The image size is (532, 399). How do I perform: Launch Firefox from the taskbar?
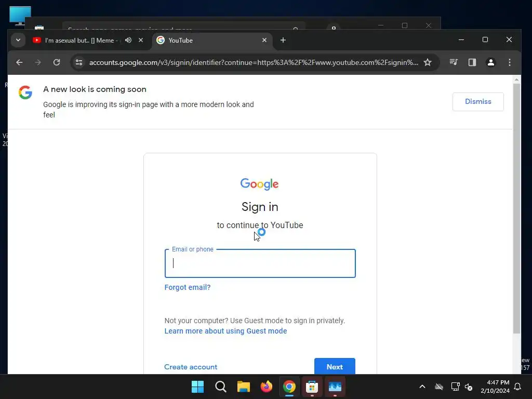point(267,387)
